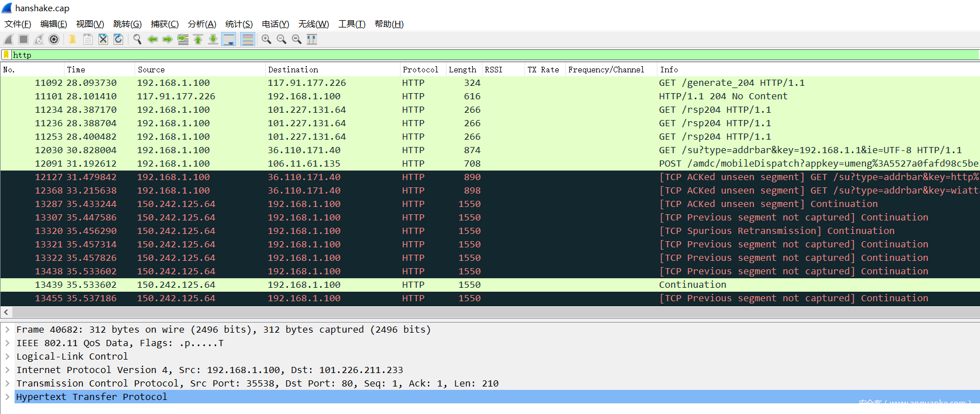Open the capture options gear icon
This screenshot has height=414, width=980.
pyautogui.click(x=54, y=39)
